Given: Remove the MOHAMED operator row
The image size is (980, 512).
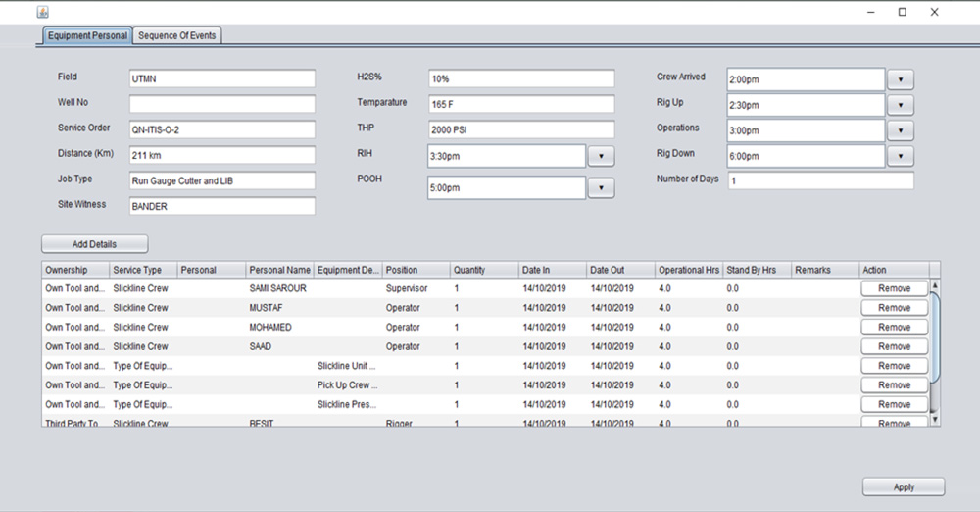Looking at the screenshot, I should pyautogui.click(x=894, y=328).
